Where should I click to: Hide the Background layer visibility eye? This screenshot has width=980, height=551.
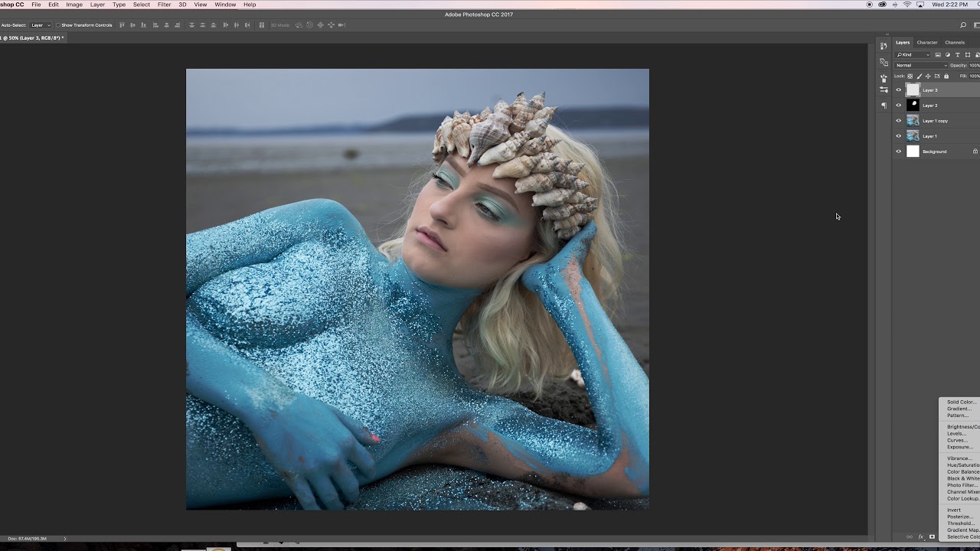pyautogui.click(x=899, y=151)
